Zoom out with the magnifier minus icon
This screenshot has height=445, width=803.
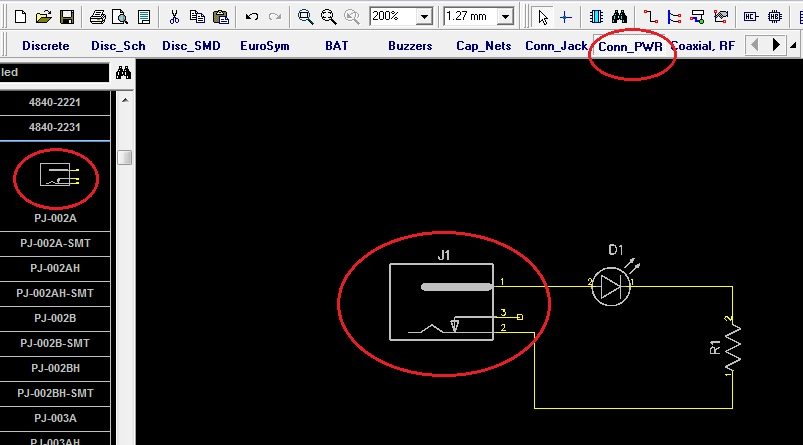tap(329, 17)
